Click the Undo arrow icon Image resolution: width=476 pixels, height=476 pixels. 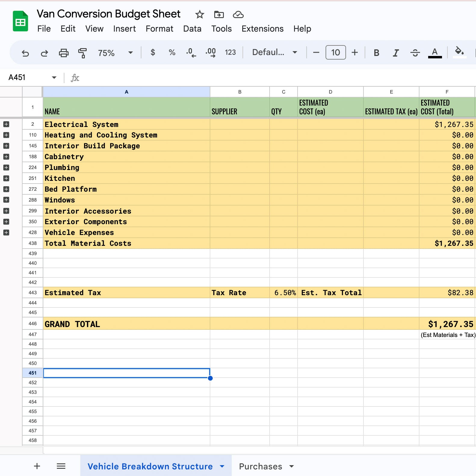(x=25, y=53)
